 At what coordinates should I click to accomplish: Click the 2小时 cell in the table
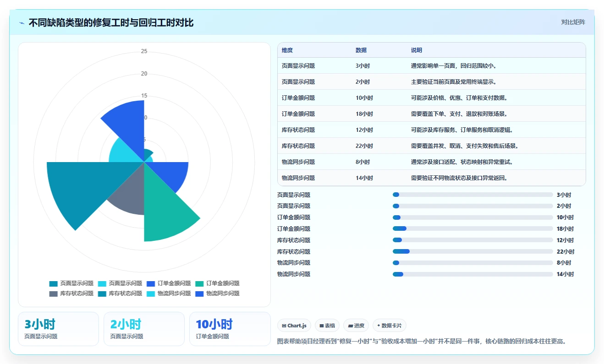click(362, 82)
